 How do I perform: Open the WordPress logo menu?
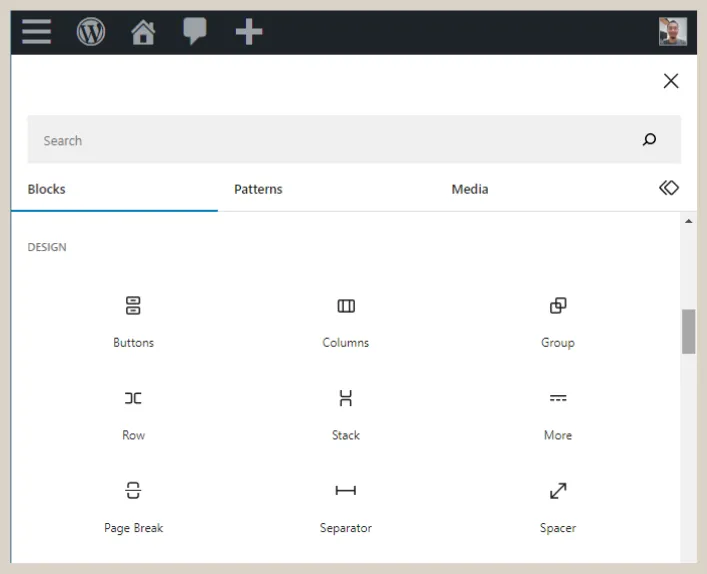91,32
